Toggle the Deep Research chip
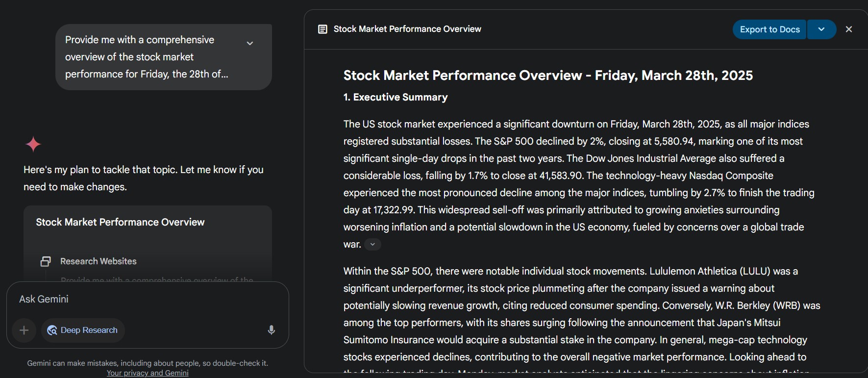868x378 pixels. point(83,330)
